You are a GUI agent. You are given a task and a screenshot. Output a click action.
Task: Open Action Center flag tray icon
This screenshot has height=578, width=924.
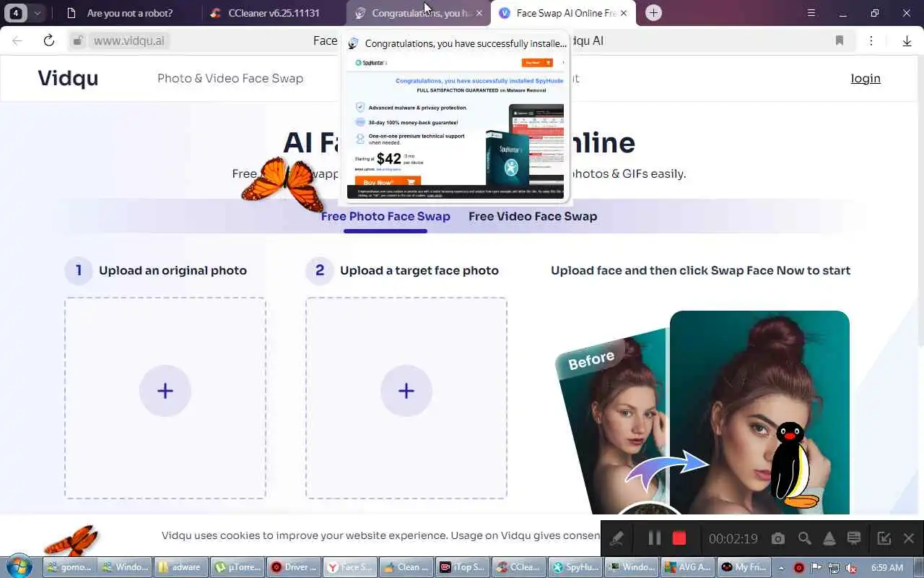click(x=817, y=568)
